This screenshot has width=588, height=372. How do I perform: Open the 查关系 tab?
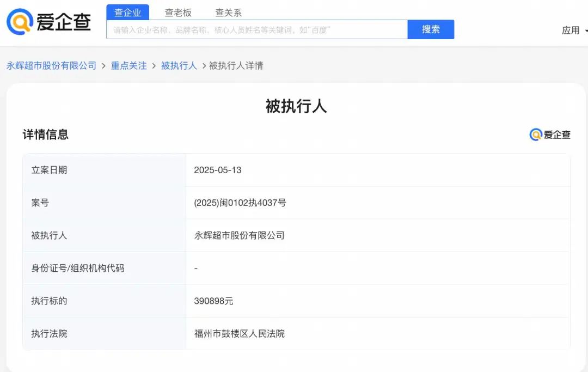point(228,13)
